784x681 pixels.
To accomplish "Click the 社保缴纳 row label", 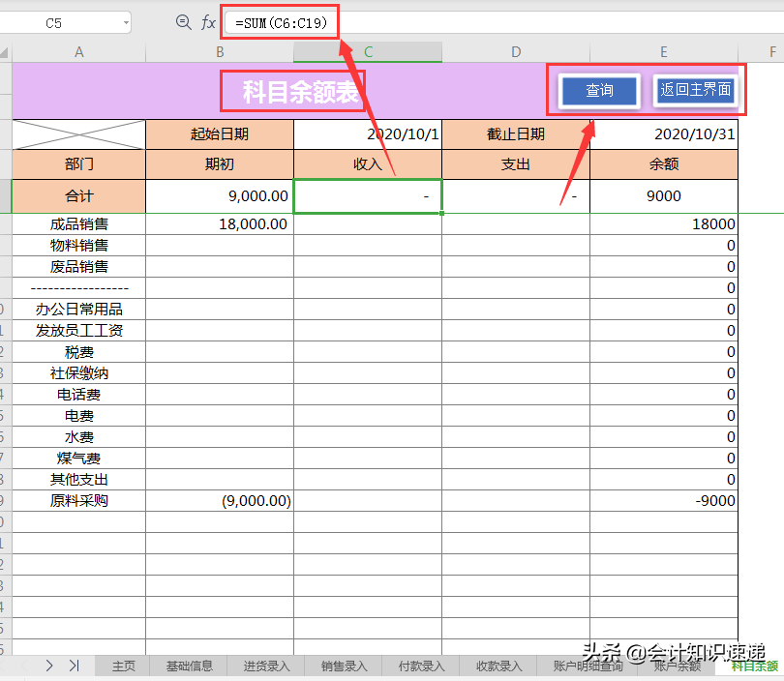I will [x=78, y=373].
